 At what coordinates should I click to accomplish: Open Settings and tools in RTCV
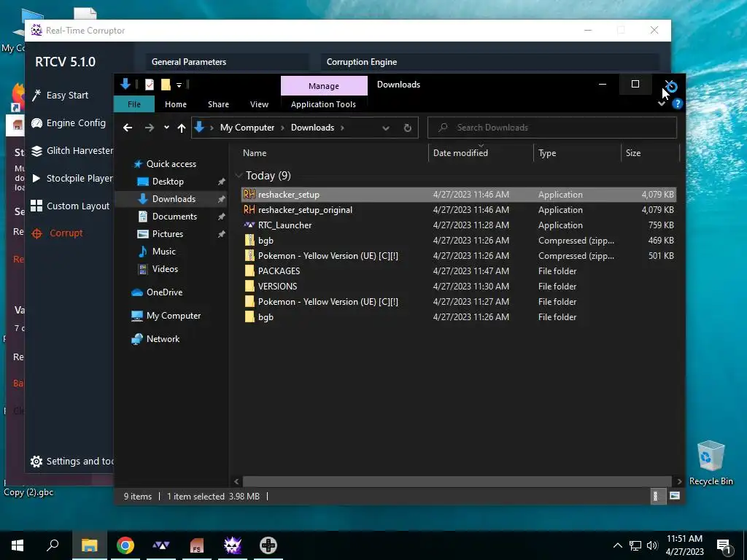(x=72, y=461)
